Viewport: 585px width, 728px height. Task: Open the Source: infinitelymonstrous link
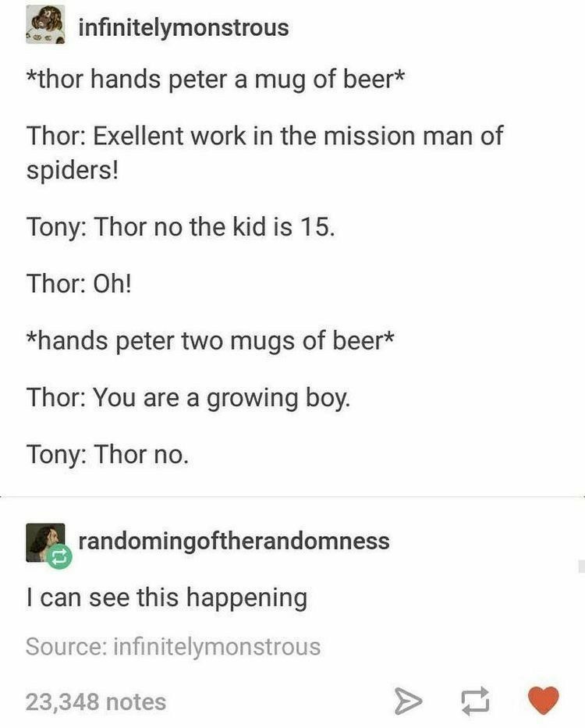click(x=172, y=647)
